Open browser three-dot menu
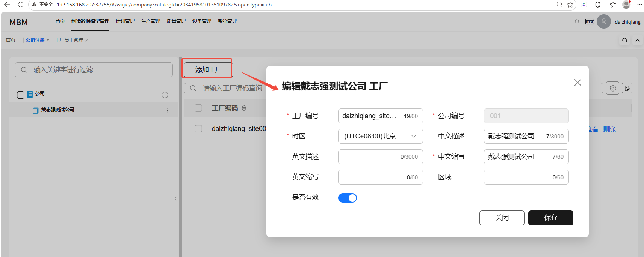The width and height of the screenshot is (644, 257). [639, 5]
